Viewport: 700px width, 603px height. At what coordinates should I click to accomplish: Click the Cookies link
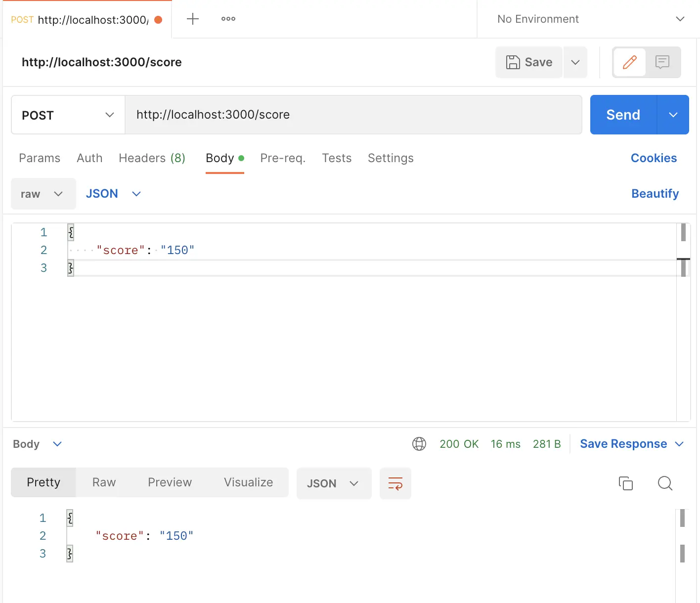[x=654, y=158]
